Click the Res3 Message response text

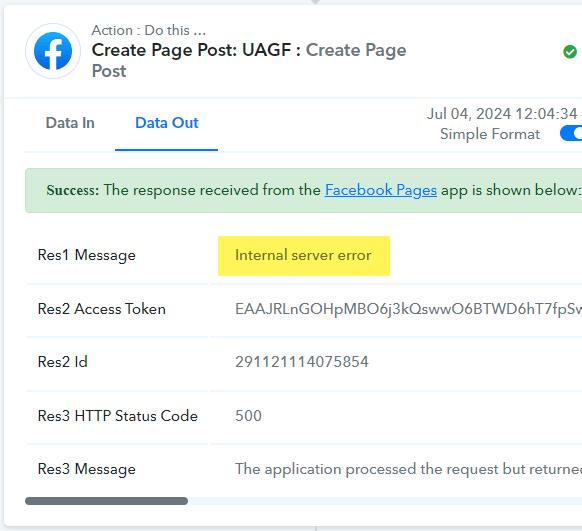(x=408, y=469)
